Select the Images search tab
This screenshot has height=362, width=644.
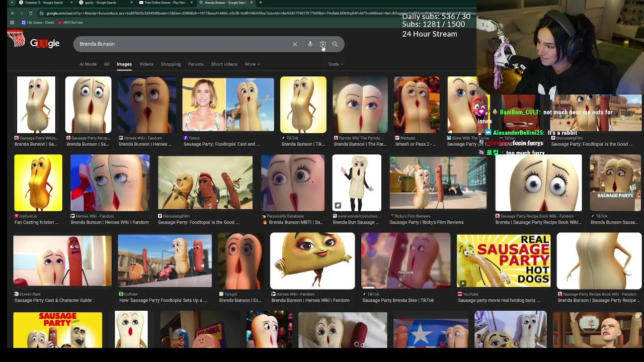(124, 64)
